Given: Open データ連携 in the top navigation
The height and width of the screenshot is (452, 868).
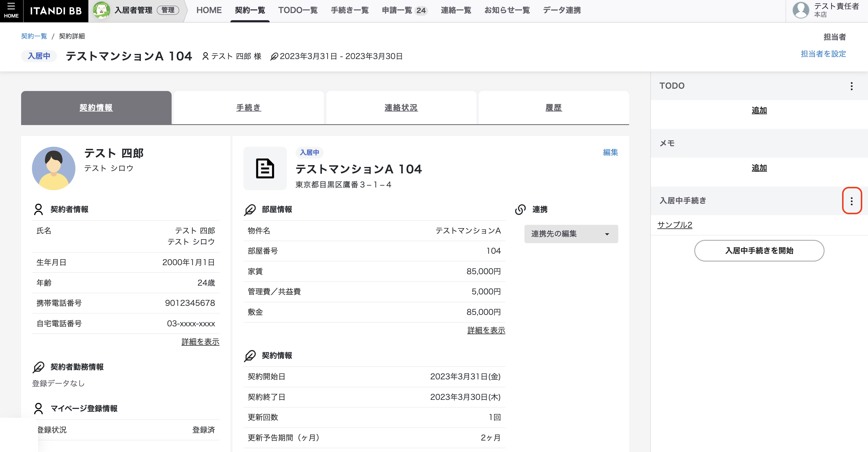Looking at the screenshot, I should click(x=562, y=10).
